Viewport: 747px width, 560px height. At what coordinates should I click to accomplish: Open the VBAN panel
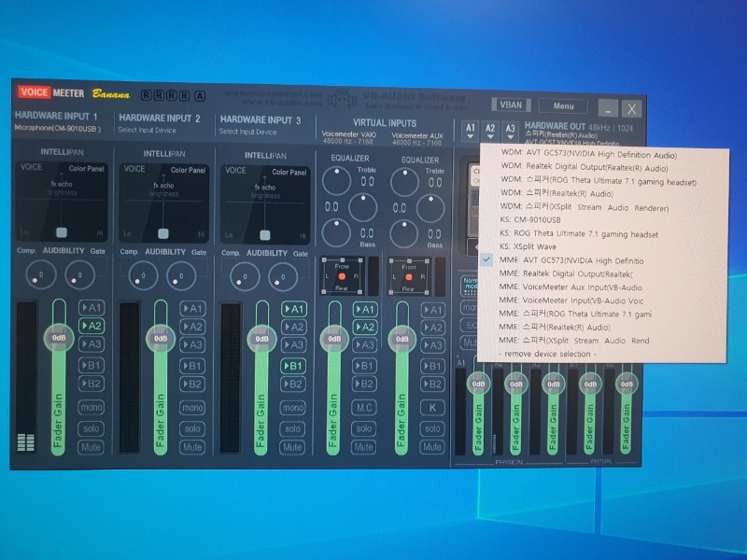point(510,105)
